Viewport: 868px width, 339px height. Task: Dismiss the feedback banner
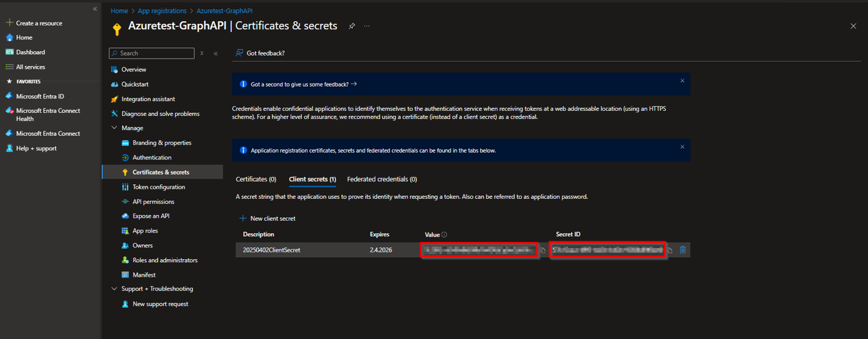(x=682, y=81)
